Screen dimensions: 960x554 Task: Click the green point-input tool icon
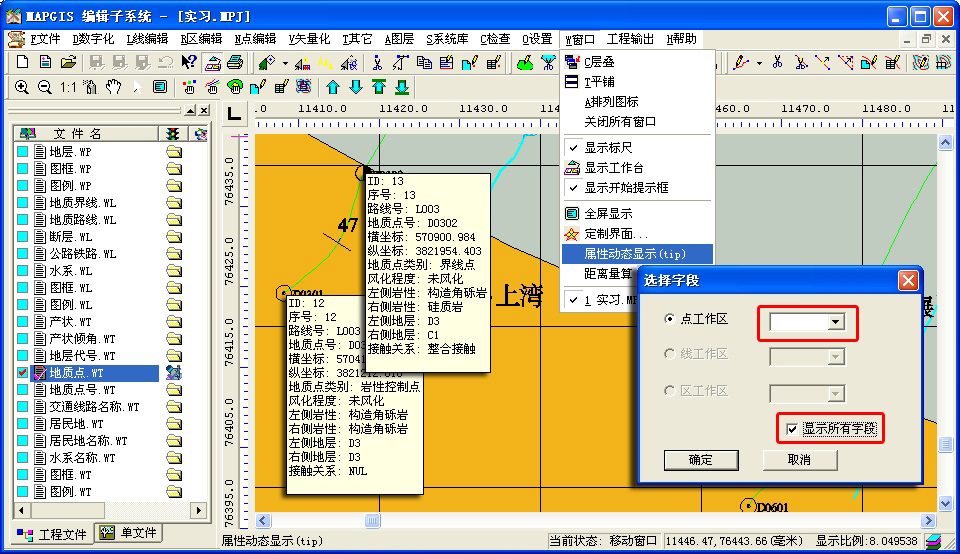coord(267,62)
